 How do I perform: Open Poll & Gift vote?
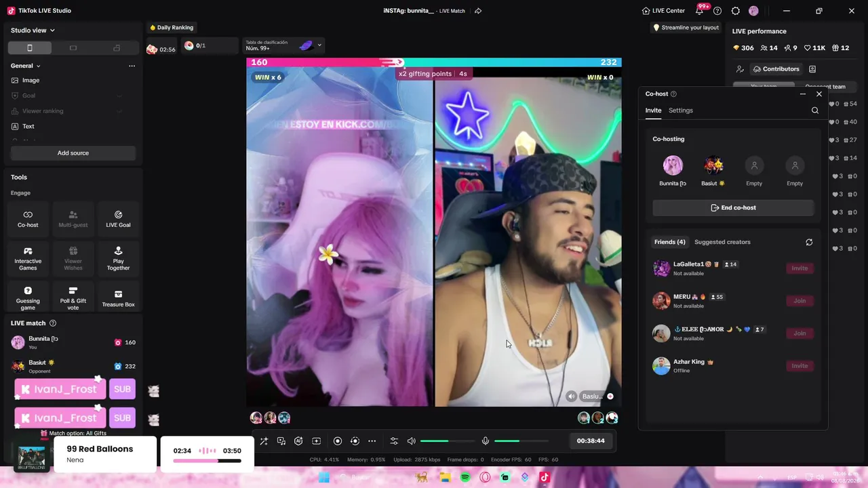coord(73,298)
